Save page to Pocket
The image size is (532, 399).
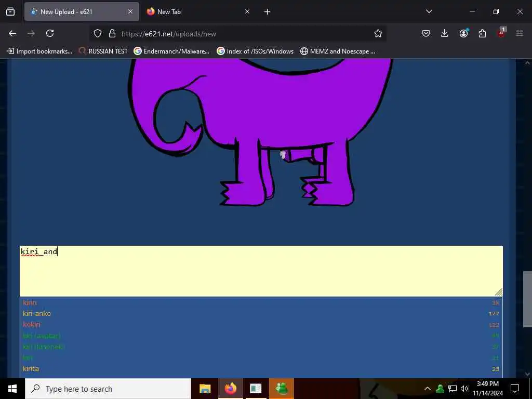tap(426, 33)
